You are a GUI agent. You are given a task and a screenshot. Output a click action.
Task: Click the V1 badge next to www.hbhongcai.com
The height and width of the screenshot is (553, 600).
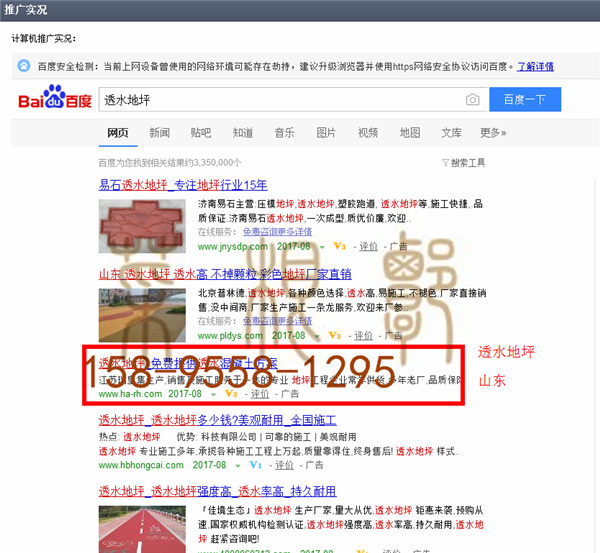(x=255, y=465)
